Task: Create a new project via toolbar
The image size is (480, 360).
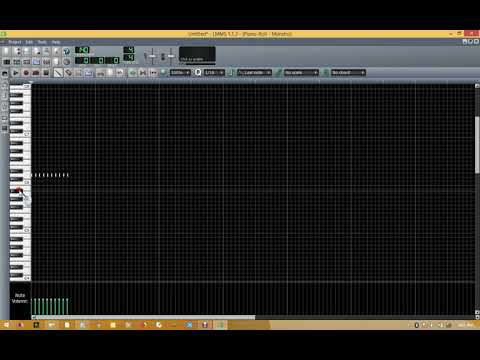Action: pyautogui.click(x=6, y=51)
